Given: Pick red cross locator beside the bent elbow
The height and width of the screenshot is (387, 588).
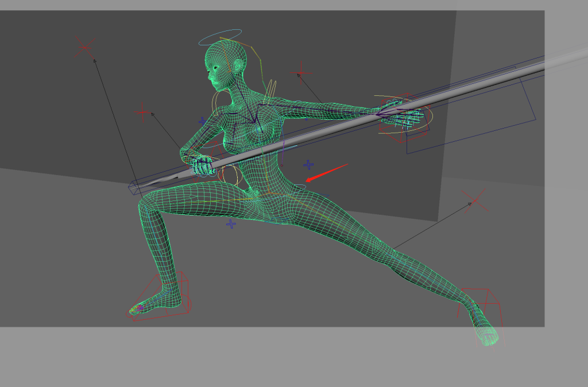Looking at the screenshot, I should [x=143, y=114].
